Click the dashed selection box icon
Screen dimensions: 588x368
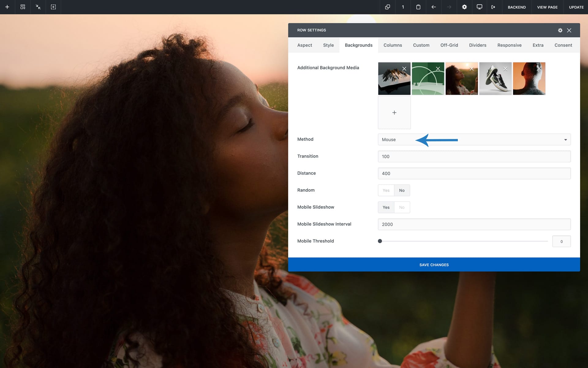click(x=53, y=7)
